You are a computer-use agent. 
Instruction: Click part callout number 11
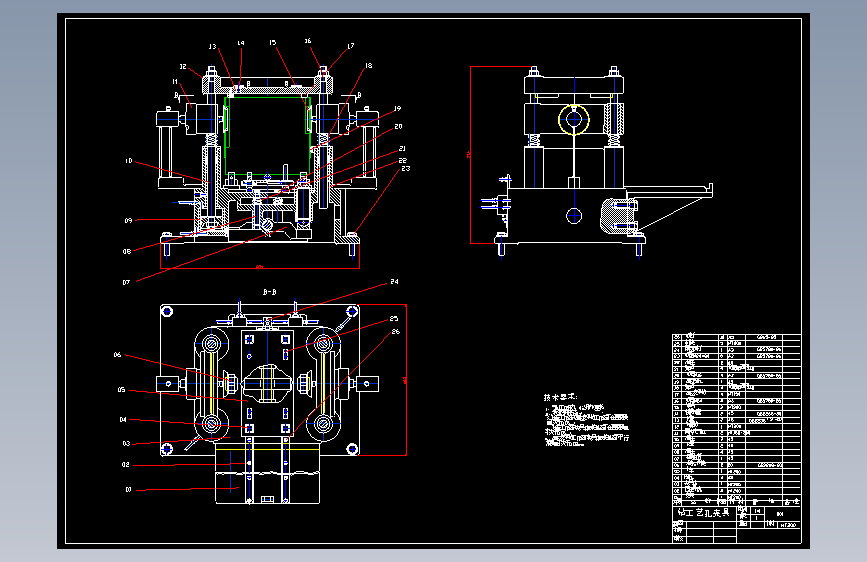tap(175, 82)
